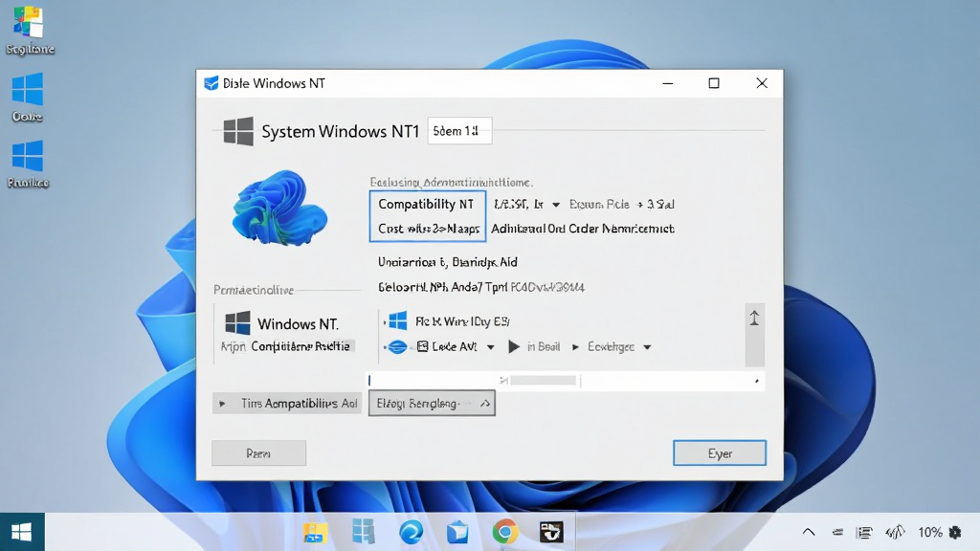Viewport: 980px width, 551px height.
Task: Open the Start menu
Action: click(22, 532)
